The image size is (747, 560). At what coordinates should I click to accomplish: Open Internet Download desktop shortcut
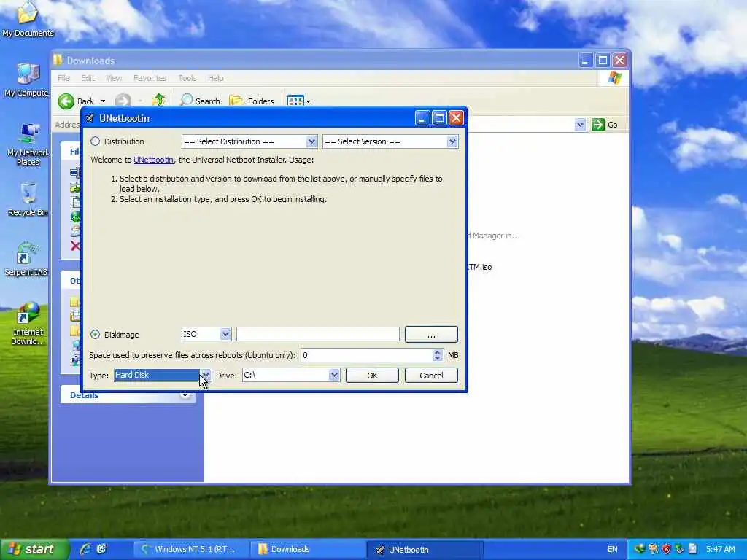28,323
